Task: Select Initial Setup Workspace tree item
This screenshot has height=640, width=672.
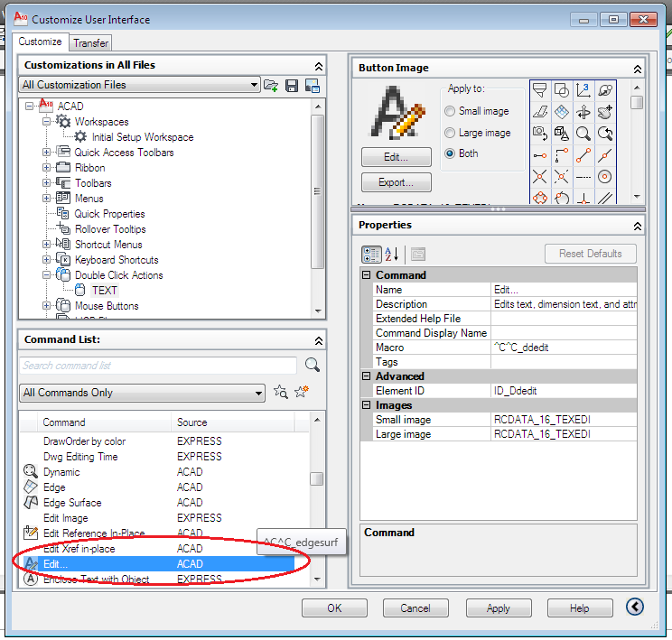Action: click(143, 137)
